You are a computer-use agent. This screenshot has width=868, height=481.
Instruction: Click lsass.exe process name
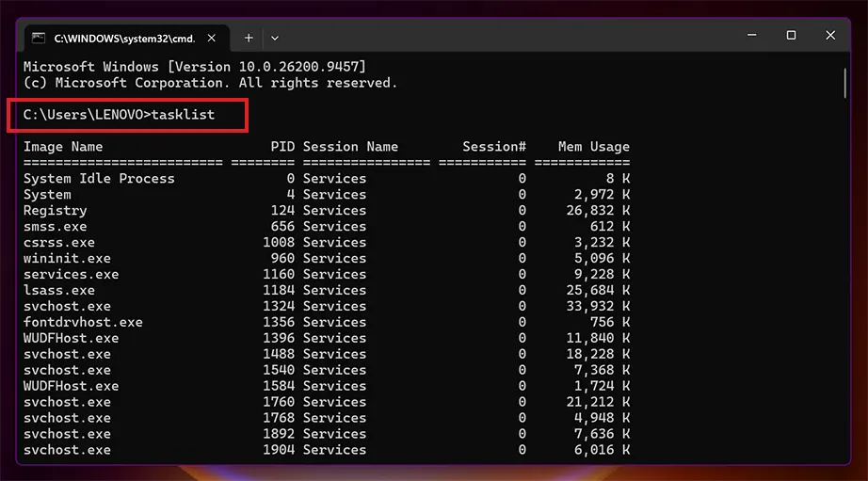click(x=58, y=290)
